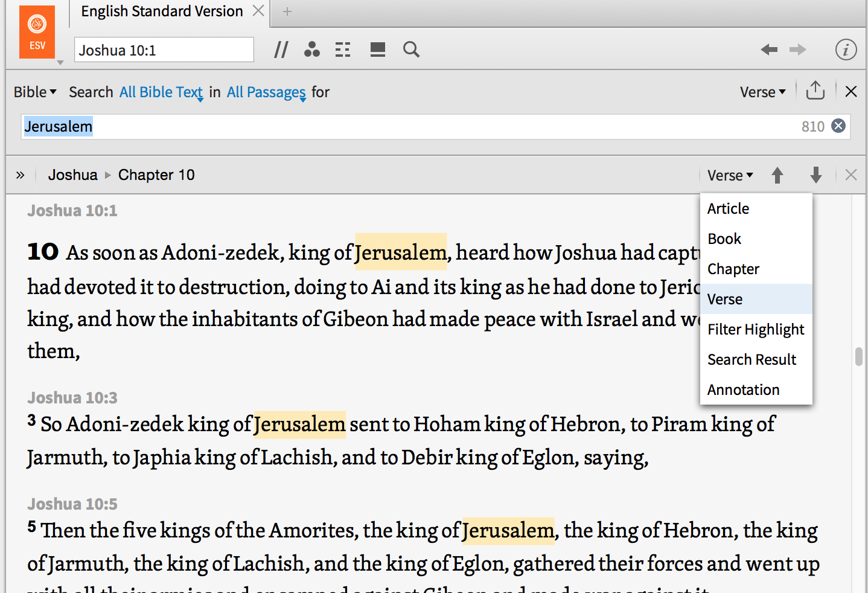The image size is (868, 593).
Task: Open the Verse dropdown in the search panel
Action: tap(763, 92)
